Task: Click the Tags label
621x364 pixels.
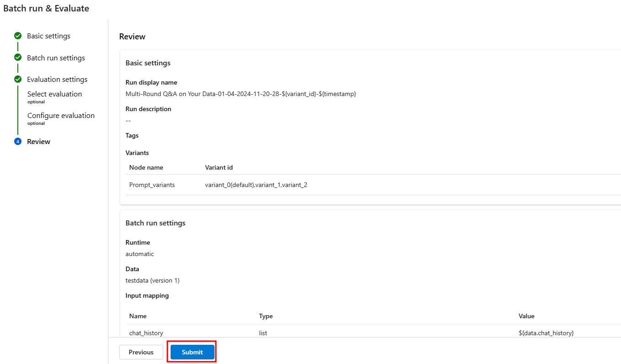Action: click(132, 135)
